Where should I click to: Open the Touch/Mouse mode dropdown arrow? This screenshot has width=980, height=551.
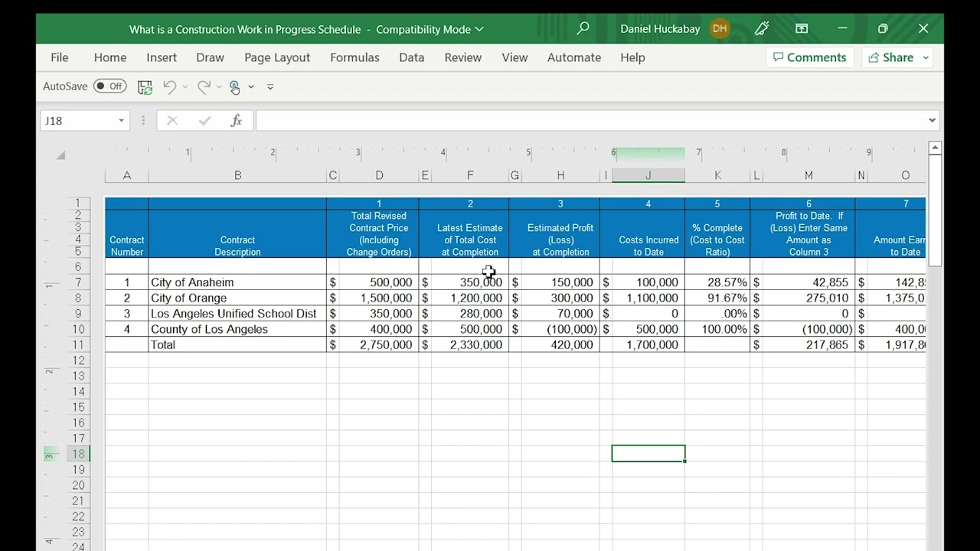tap(251, 87)
